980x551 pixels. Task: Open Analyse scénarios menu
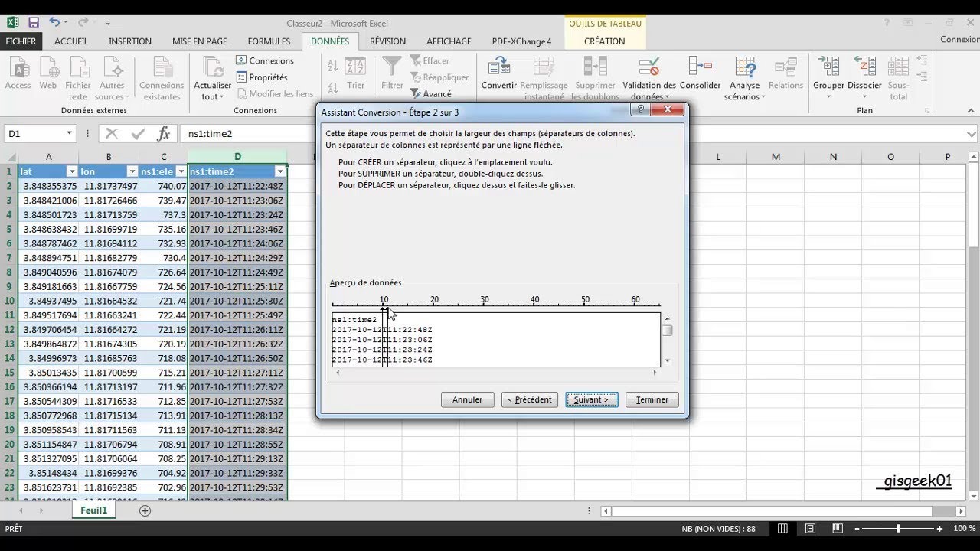tap(744, 78)
